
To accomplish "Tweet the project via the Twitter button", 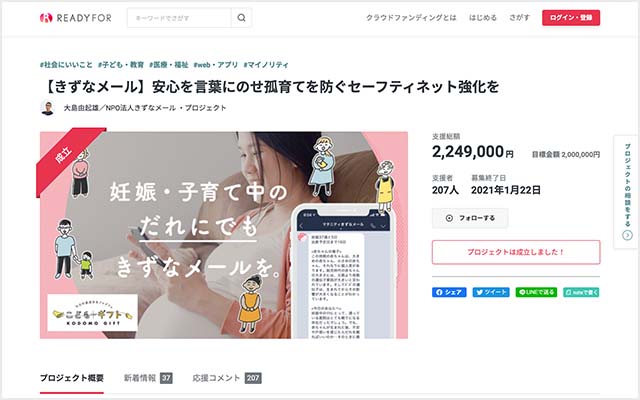I will click(x=491, y=292).
